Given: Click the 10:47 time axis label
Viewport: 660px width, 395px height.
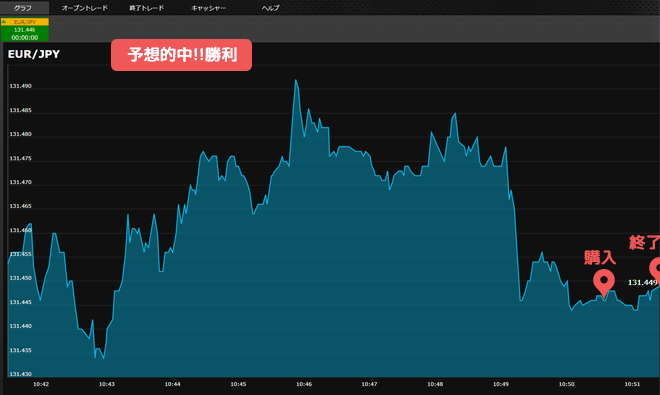Looking at the screenshot, I should [x=369, y=384].
